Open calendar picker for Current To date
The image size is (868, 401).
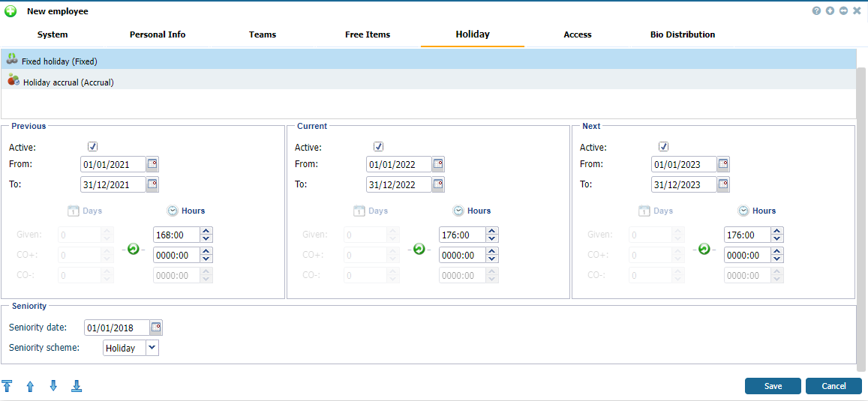(x=438, y=184)
